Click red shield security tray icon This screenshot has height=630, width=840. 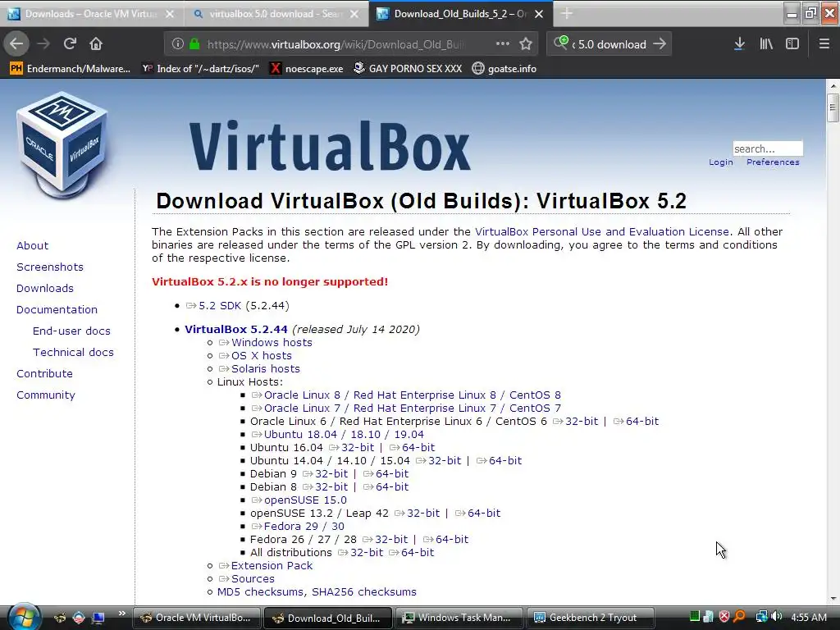click(724, 617)
